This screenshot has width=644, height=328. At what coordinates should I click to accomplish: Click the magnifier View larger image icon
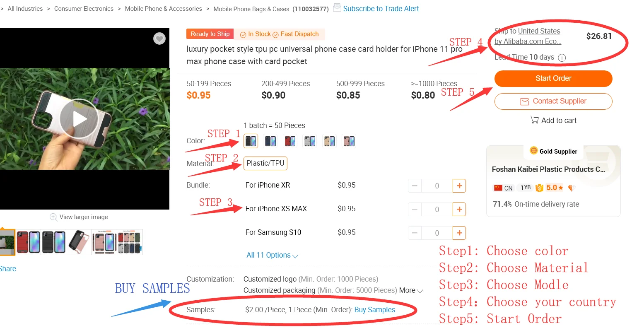tap(53, 217)
